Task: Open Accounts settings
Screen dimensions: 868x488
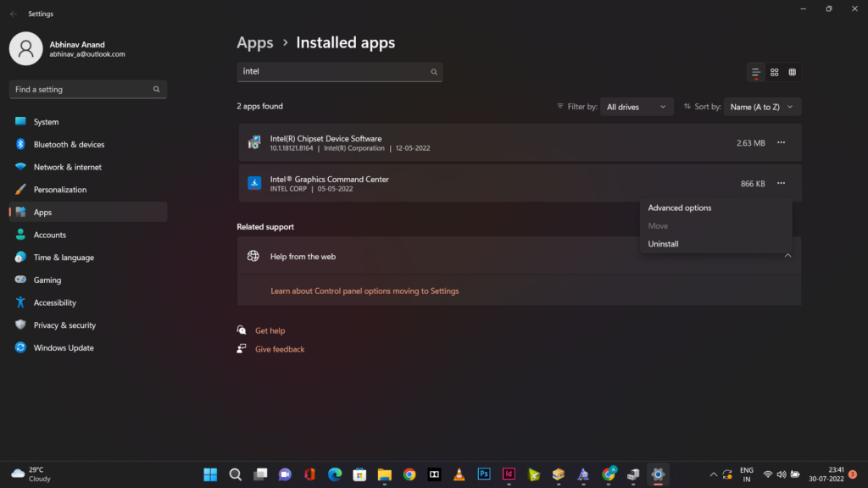Action: [88, 235]
